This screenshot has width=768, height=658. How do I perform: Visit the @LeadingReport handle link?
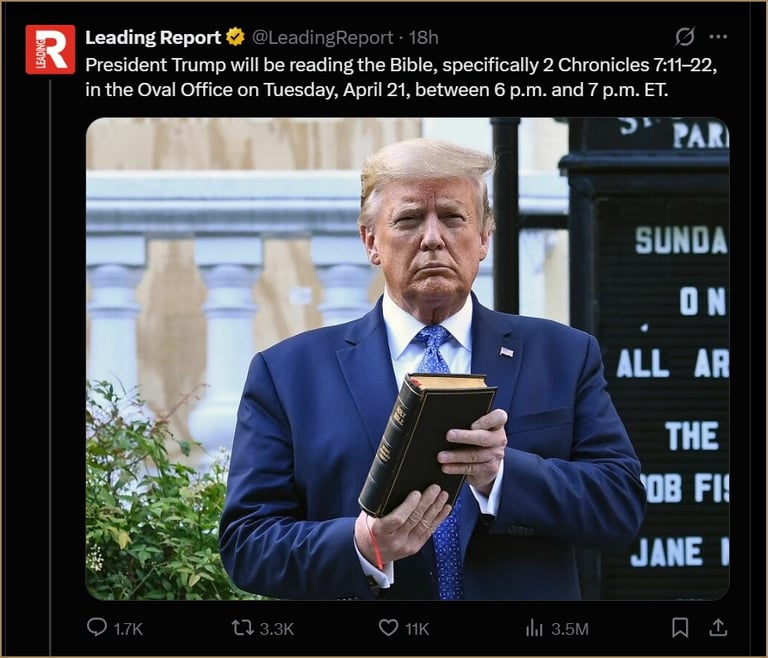(x=322, y=37)
